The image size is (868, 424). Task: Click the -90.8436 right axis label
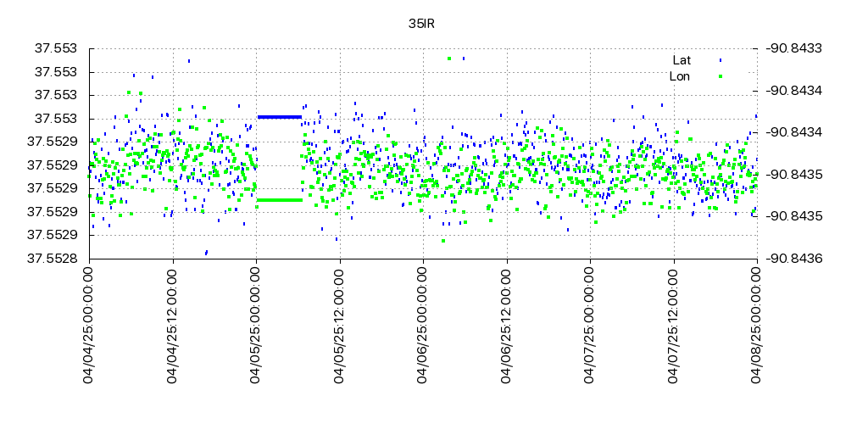point(795,258)
